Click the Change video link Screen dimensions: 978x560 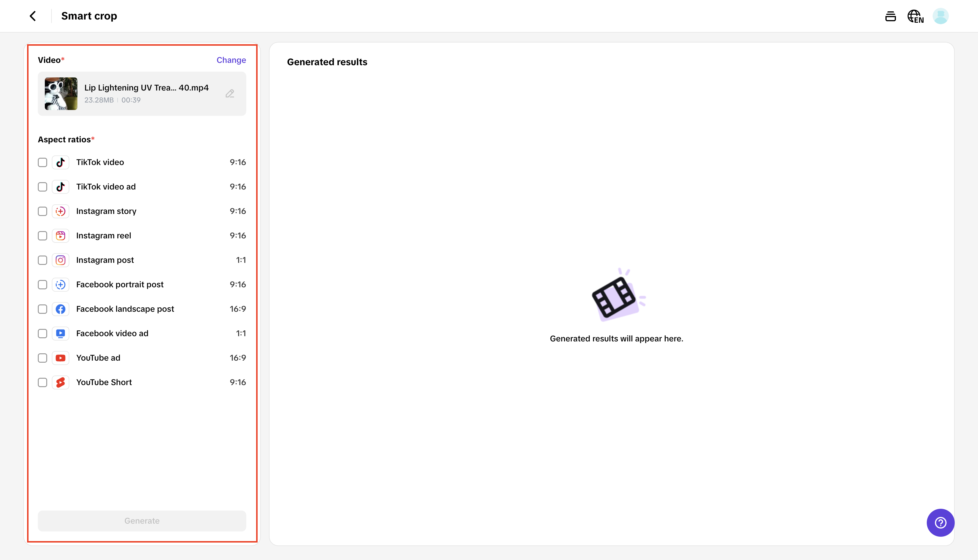[231, 60]
